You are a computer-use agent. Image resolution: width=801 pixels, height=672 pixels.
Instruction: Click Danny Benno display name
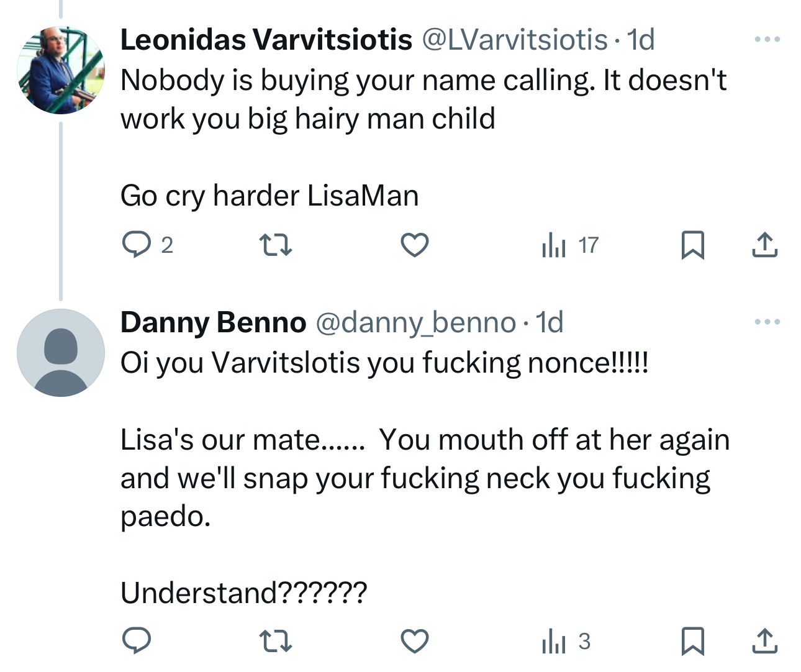[x=213, y=322]
